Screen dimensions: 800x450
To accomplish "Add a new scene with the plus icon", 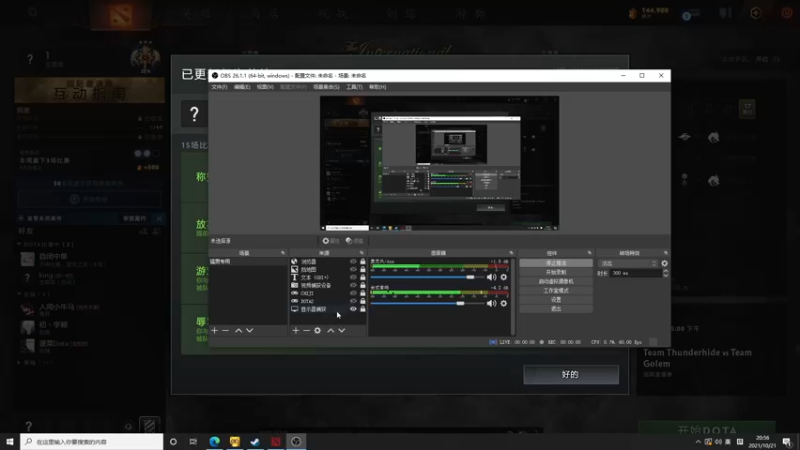I will click(214, 331).
